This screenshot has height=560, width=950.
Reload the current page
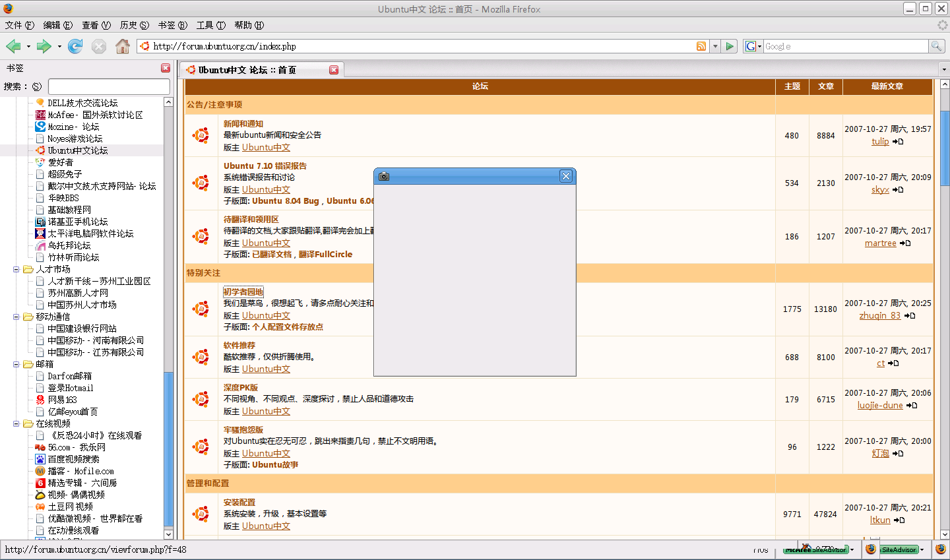76,46
